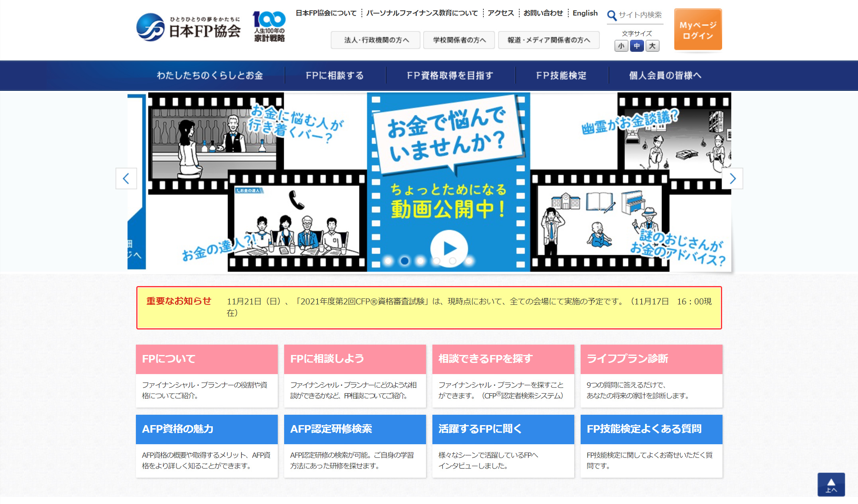This screenshot has width=858, height=504.
Task: Click the 100-year life household strategy icon
Action: coord(269,27)
